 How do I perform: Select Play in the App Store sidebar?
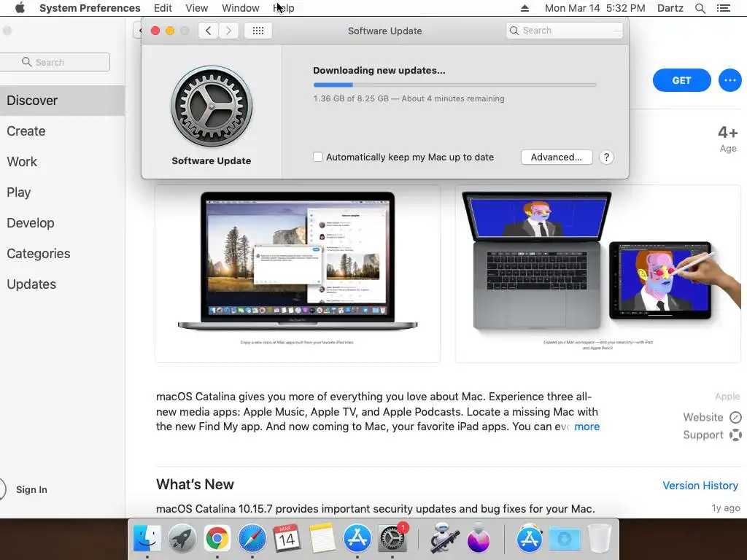[63, 192]
